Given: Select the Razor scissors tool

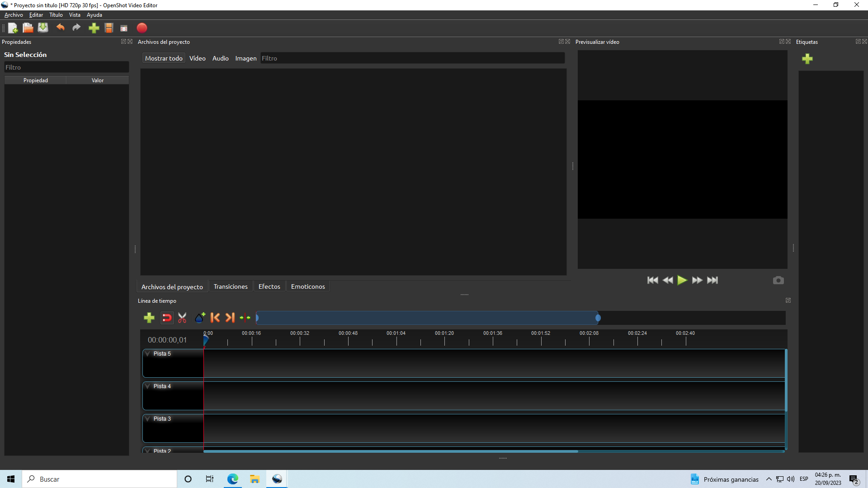Looking at the screenshot, I should 182,318.
